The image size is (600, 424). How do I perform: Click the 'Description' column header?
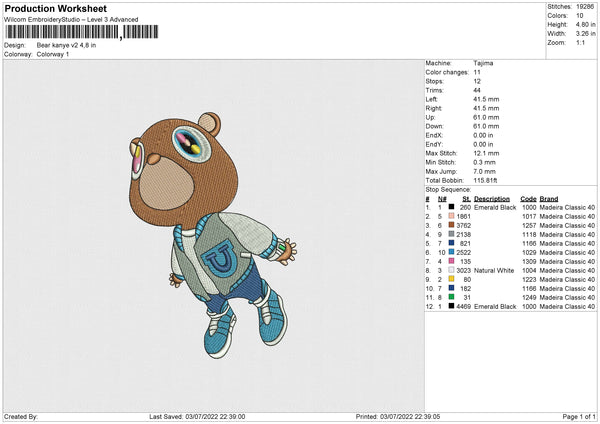492,199
